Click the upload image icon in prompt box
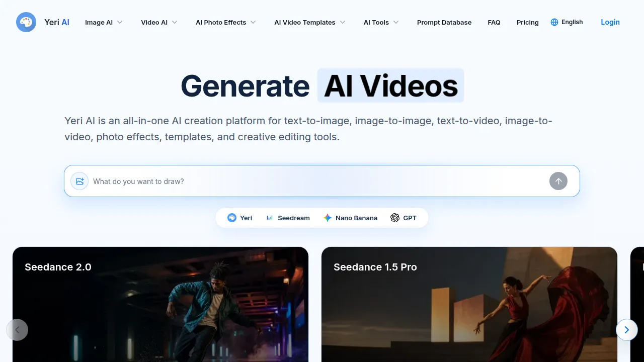The width and height of the screenshot is (644, 362). [x=79, y=181]
